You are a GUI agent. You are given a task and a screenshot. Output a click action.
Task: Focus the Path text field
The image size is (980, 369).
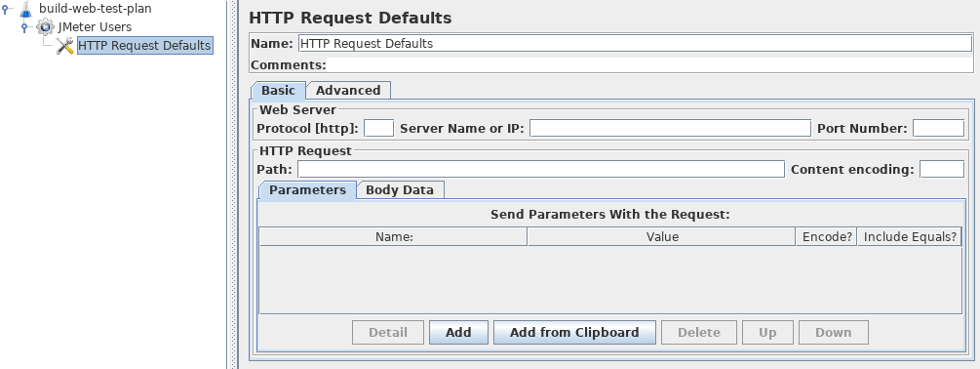540,170
